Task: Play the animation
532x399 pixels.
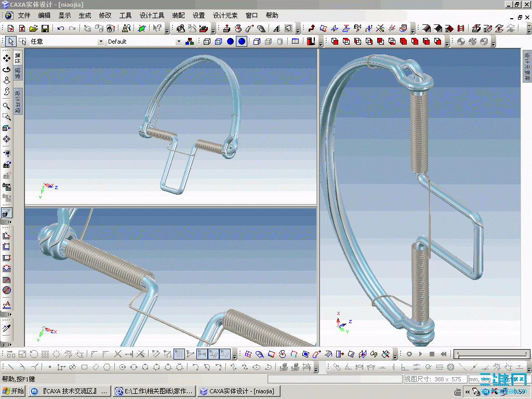Action: 421,354
